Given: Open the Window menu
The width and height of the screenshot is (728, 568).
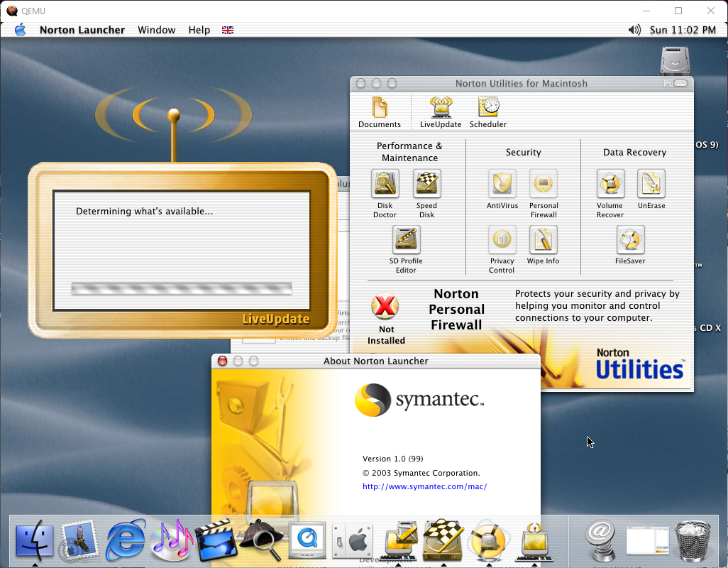Looking at the screenshot, I should click(x=156, y=30).
